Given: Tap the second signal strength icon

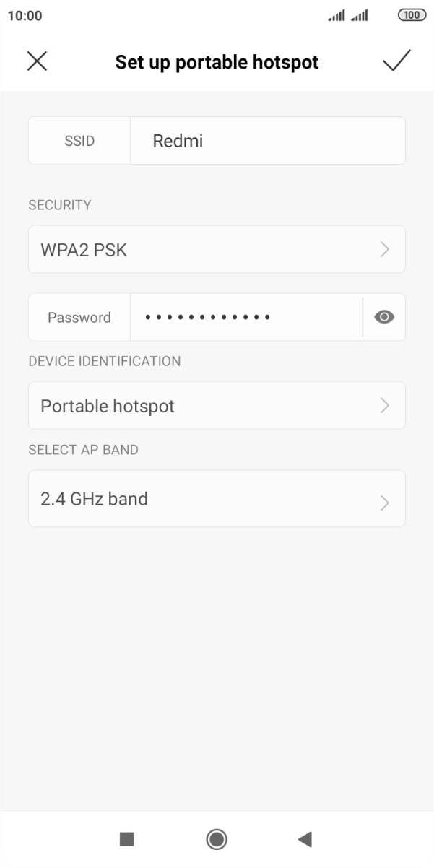Looking at the screenshot, I should [360, 15].
